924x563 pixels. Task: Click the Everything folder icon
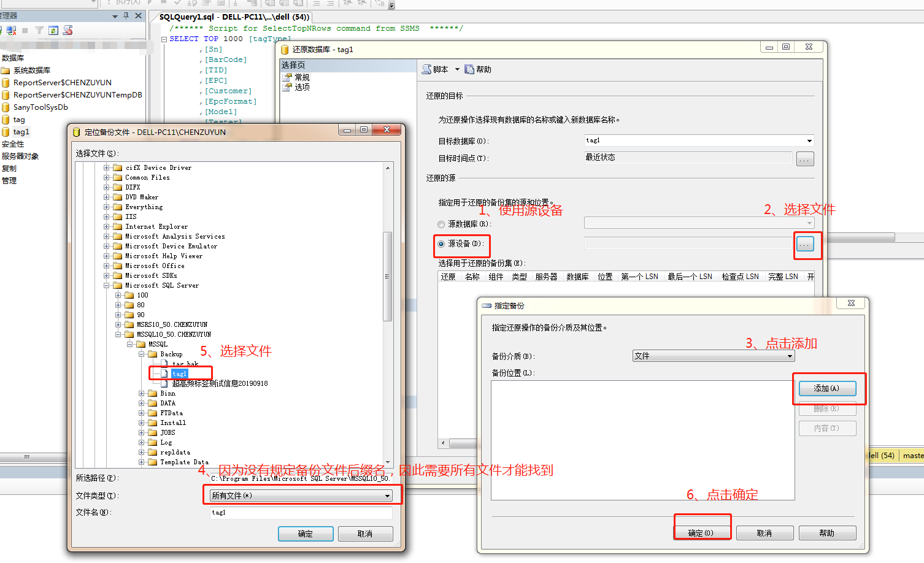(118, 207)
